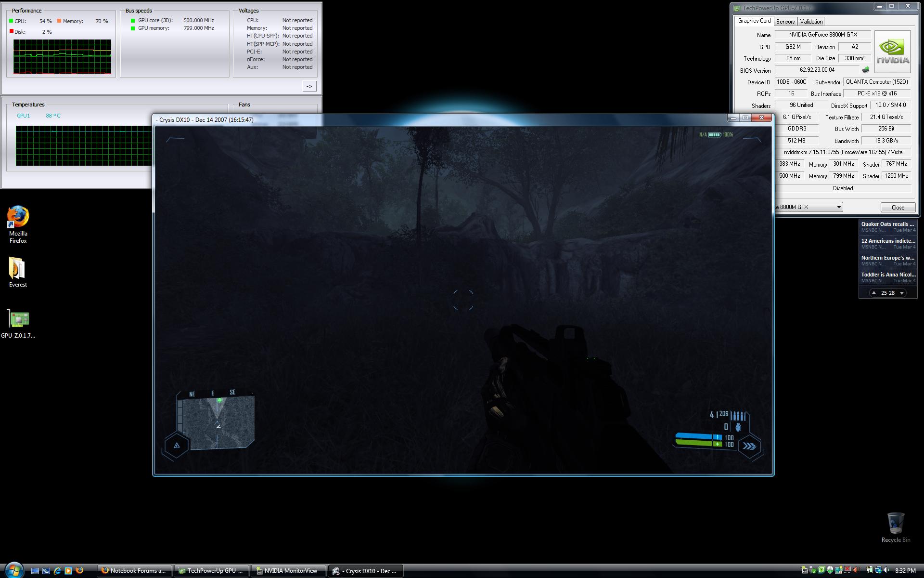The height and width of the screenshot is (578, 924).
Task: Click the Performance usage graph
Action: click(x=62, y=56)
